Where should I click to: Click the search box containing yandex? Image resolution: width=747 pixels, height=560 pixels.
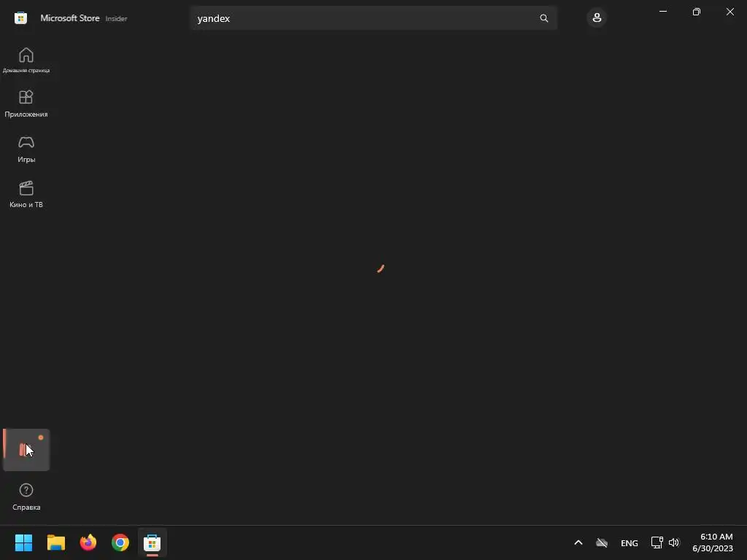pyautogui.click(x=373, y=18)
